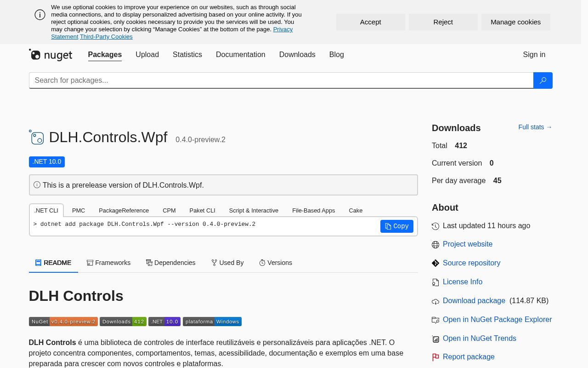588x368 pixels.
Task: Click the Per day average value 45
Action: [x=497, y=181]
